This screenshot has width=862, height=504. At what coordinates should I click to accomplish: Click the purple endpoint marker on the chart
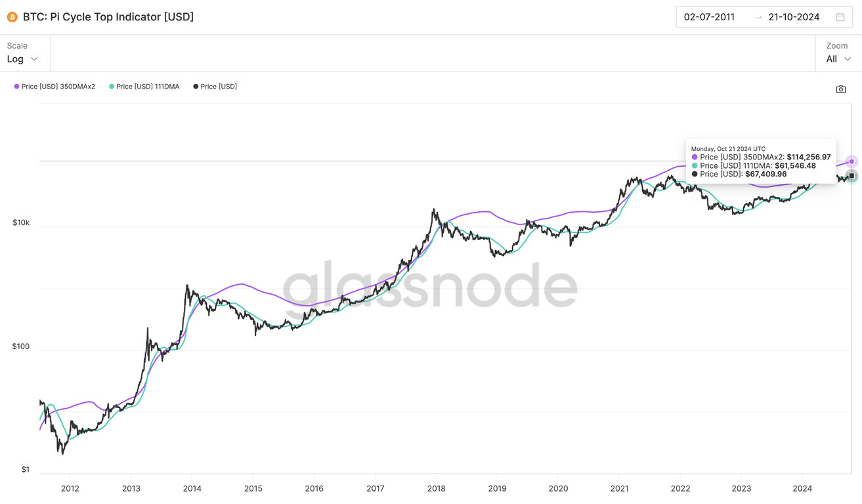pyautogui.click(x=851, y=161)
